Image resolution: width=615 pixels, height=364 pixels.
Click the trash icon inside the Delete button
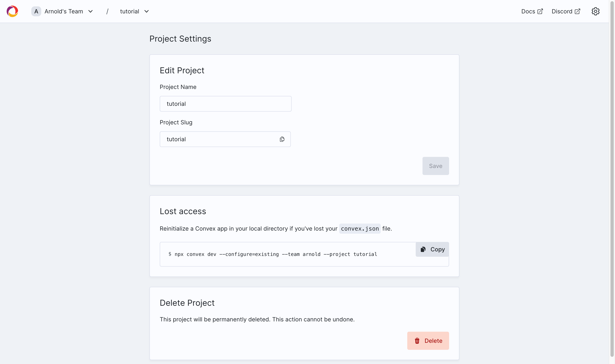coord(417,341)
